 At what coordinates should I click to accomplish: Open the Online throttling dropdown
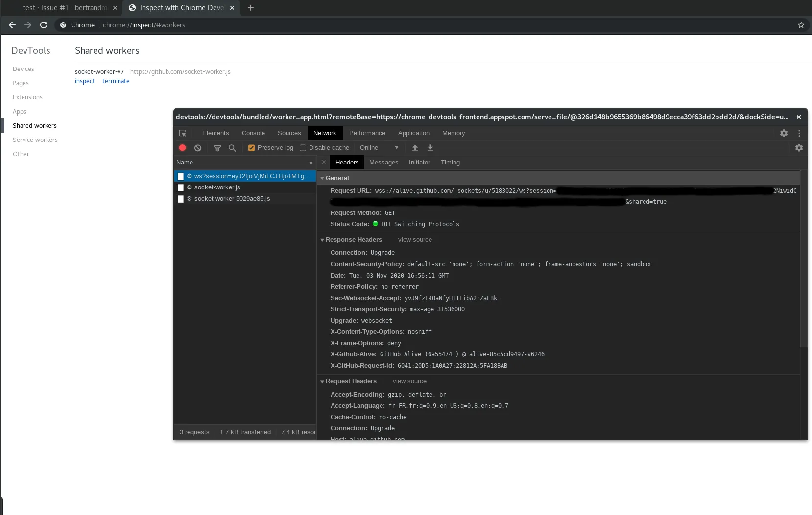(379, 148)
